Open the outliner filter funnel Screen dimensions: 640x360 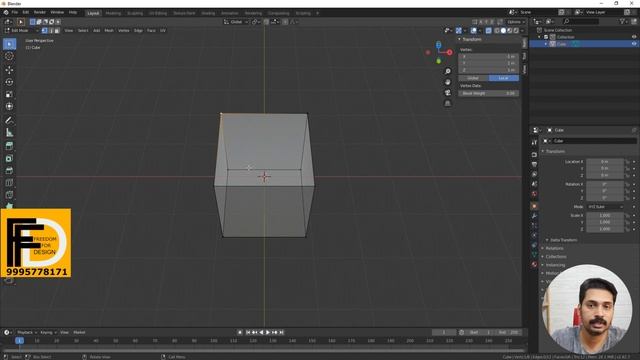coord(622,21)
